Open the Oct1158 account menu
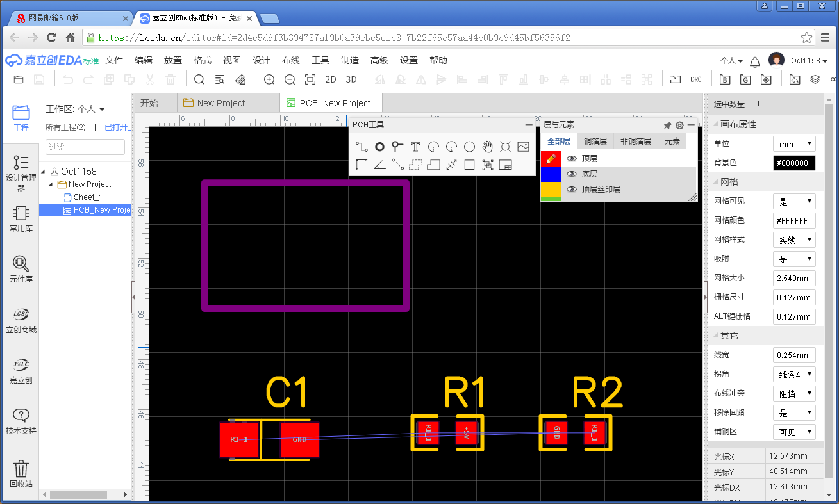The width and height of the screenshot is (839, 504). 809,61
